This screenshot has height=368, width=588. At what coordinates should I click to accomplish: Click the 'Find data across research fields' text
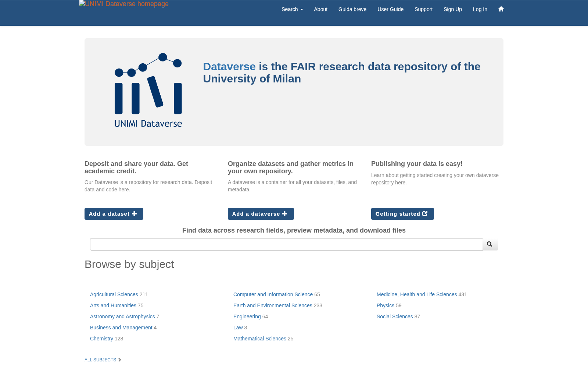[x=294, y=230]
